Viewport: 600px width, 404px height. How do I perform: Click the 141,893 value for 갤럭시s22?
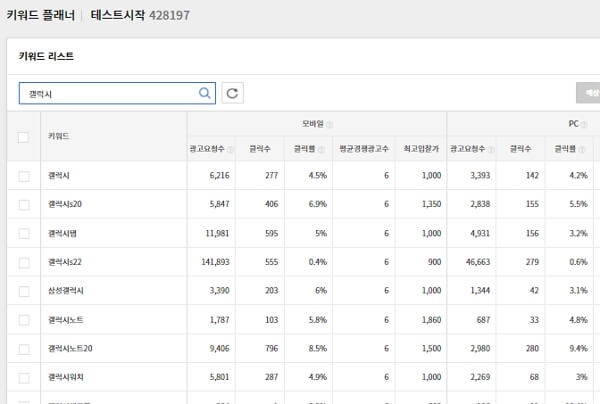pyautogui.click(x=215, y=262)
